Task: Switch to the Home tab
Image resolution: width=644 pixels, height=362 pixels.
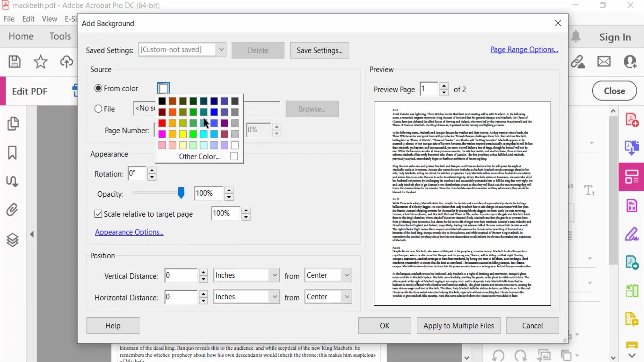Action: [21, 36]
